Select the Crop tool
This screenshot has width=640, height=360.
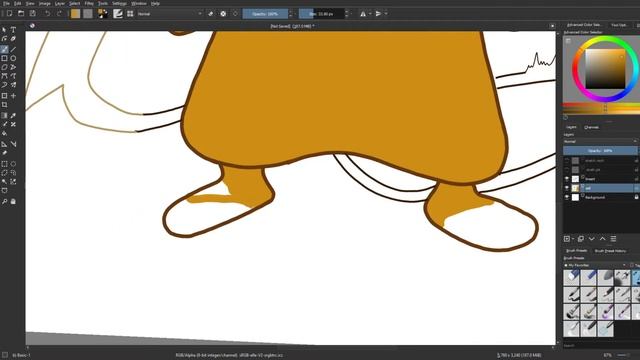pyautogui.click(x=4, y=105)
